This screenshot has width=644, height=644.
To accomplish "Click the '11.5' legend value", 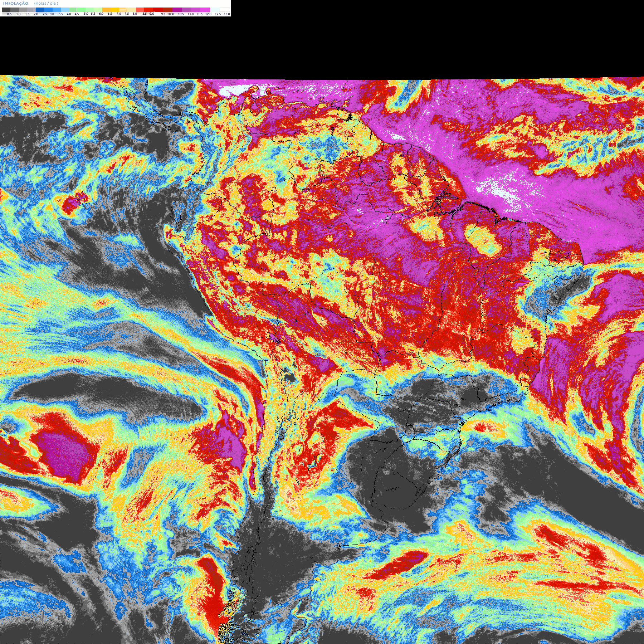I will coord(200,14).
